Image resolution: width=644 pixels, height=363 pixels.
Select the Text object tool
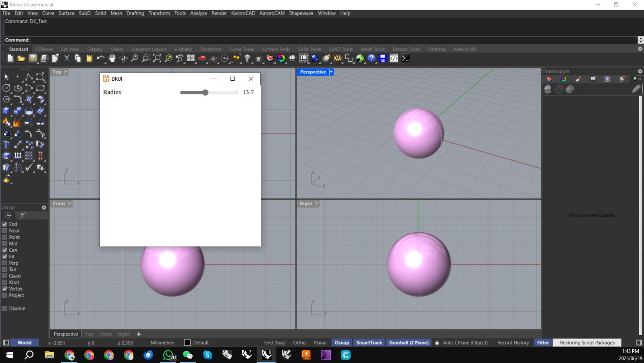click(x=6, y=144)
